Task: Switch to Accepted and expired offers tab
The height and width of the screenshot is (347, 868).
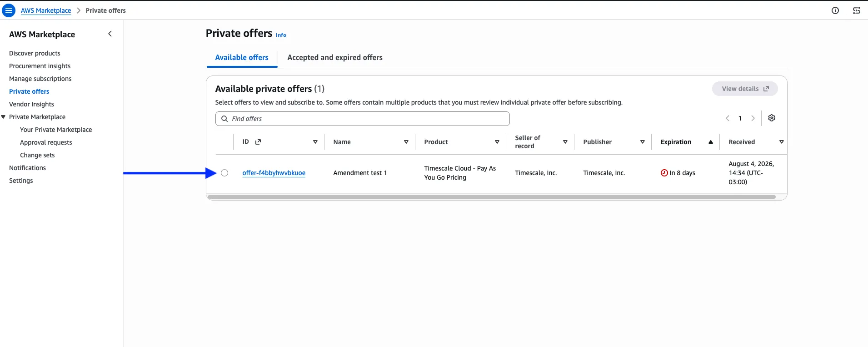Action: (x=335, y=58)
